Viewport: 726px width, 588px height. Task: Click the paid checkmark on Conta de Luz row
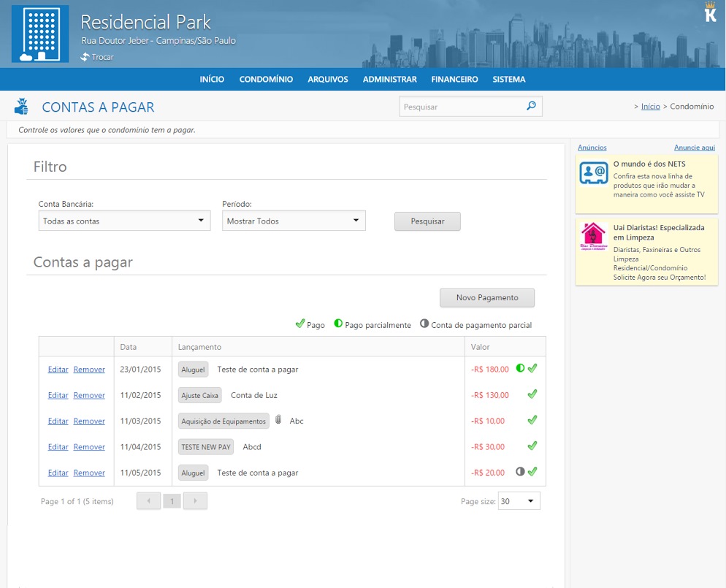pos(532,394)
